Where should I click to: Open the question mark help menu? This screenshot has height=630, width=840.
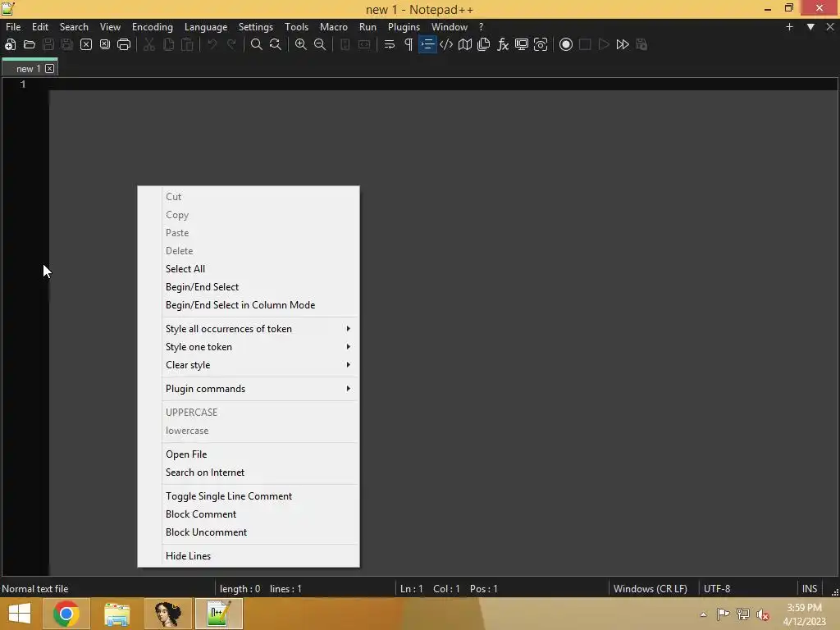(481, 27)
